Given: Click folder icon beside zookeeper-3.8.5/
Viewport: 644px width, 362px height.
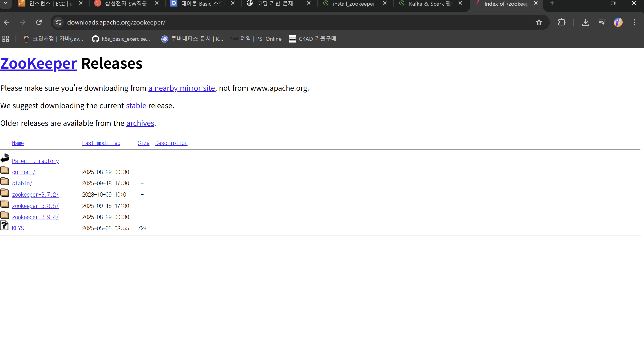Looking at the screenshot, I should (5, 204).
